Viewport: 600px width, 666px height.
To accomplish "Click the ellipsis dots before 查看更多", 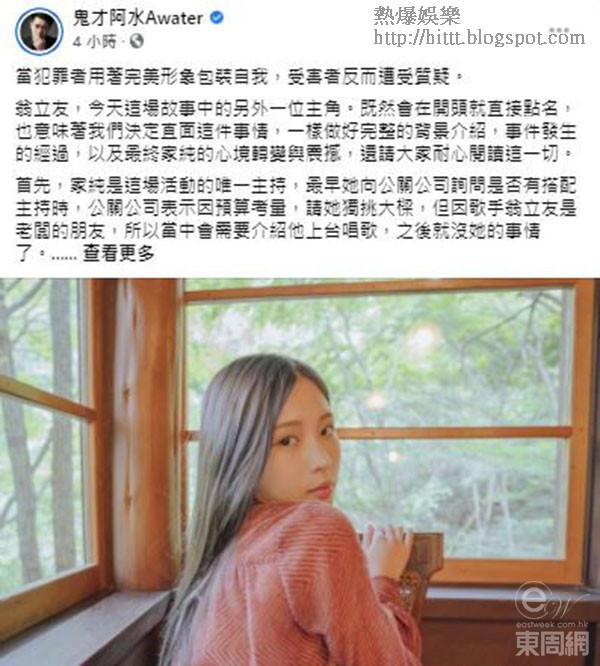I will [64, 257].
